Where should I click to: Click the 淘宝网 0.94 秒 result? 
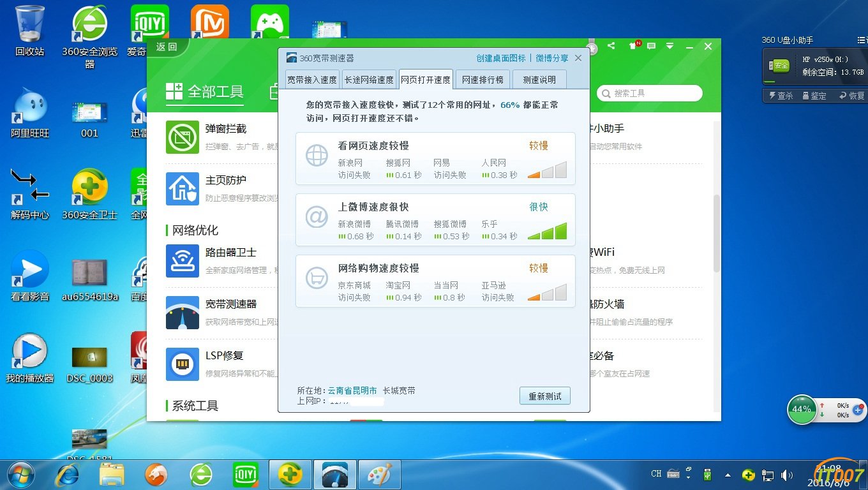click(x=403, y=292)
